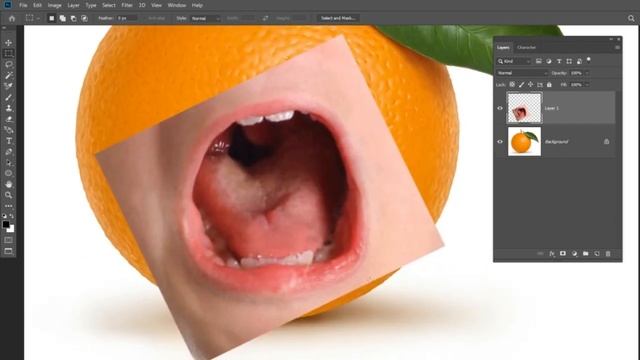The image size is (640, 360).
Task: Toggle the pixel layers filter
Action: pyautogui.click(x=539, y=61)
